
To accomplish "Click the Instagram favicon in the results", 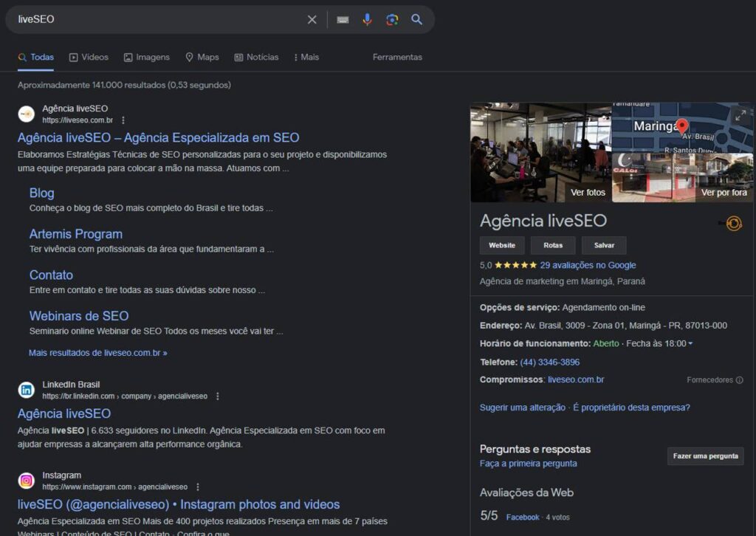I will pyautogui.click(x=27, y=481).
